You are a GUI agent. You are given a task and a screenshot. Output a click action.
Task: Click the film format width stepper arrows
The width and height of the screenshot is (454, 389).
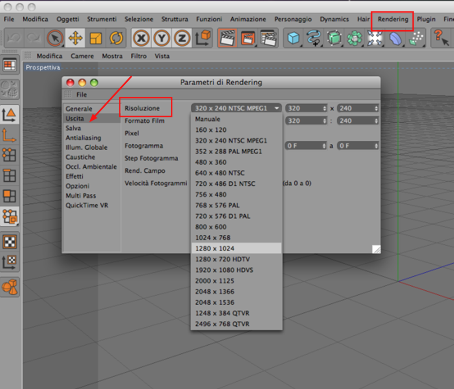click(325, 121)
